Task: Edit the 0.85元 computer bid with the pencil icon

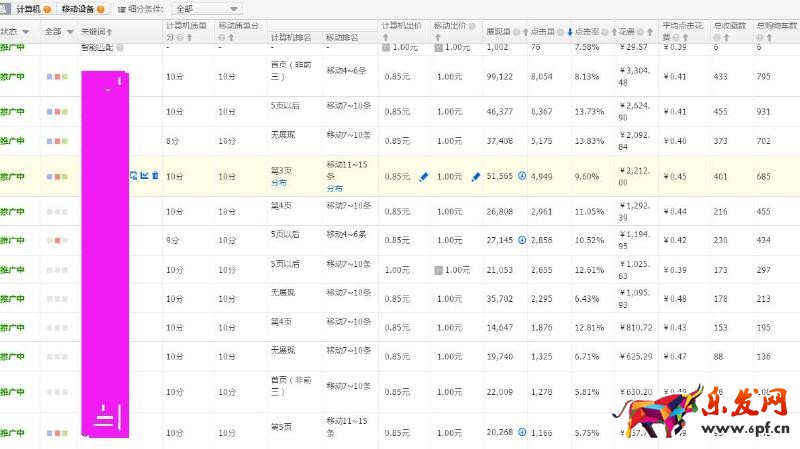Action: 423,177
